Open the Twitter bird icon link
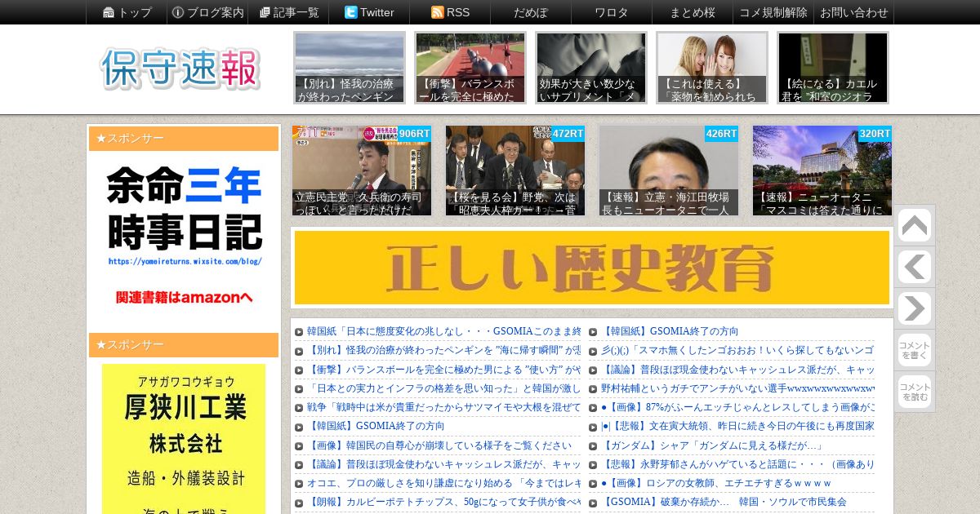 tap(369, 12)
